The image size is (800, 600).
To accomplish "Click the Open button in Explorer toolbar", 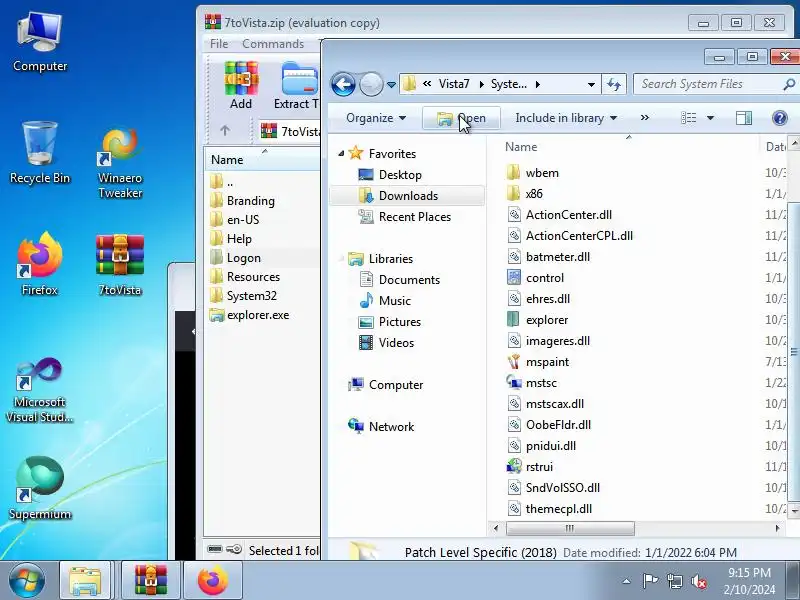I will [x=461, y=118].
